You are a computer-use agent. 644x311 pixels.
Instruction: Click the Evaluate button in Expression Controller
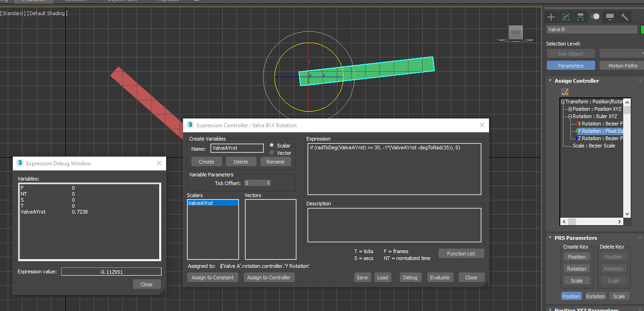point(440,277)
